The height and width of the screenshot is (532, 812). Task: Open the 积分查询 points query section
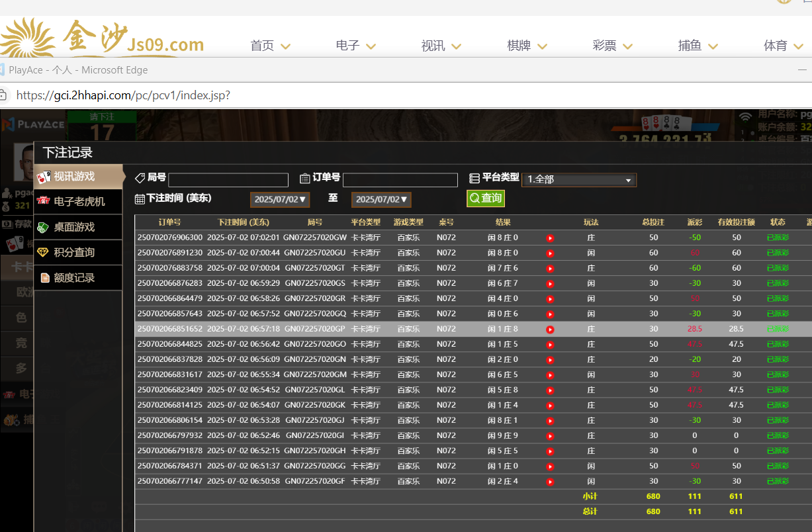73,252
